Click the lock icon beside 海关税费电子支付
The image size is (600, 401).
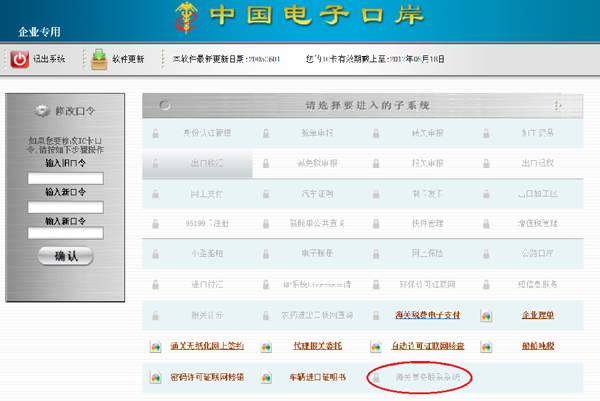(x=376, y=315)
